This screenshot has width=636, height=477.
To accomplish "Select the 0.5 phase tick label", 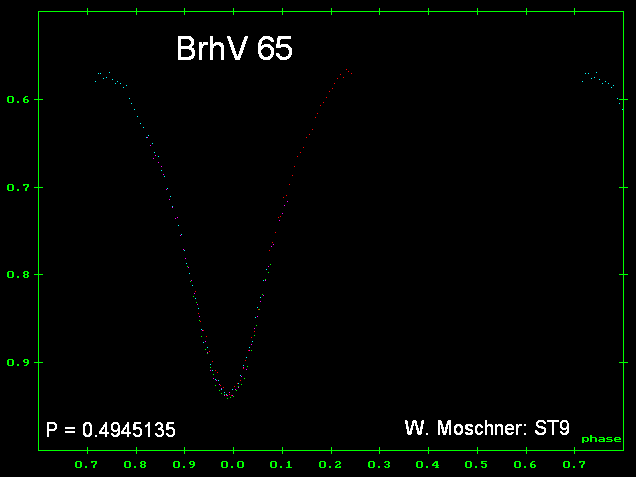I will click(x=477, y=465).
